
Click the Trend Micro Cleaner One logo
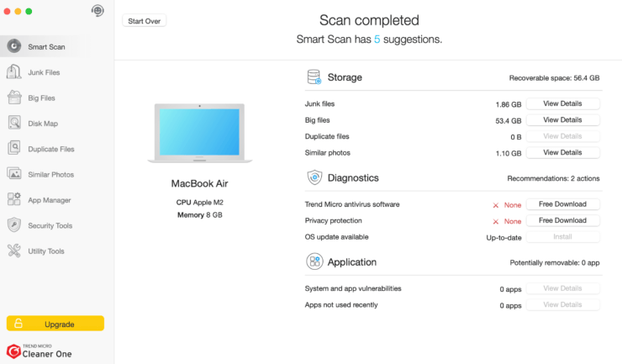40,351
